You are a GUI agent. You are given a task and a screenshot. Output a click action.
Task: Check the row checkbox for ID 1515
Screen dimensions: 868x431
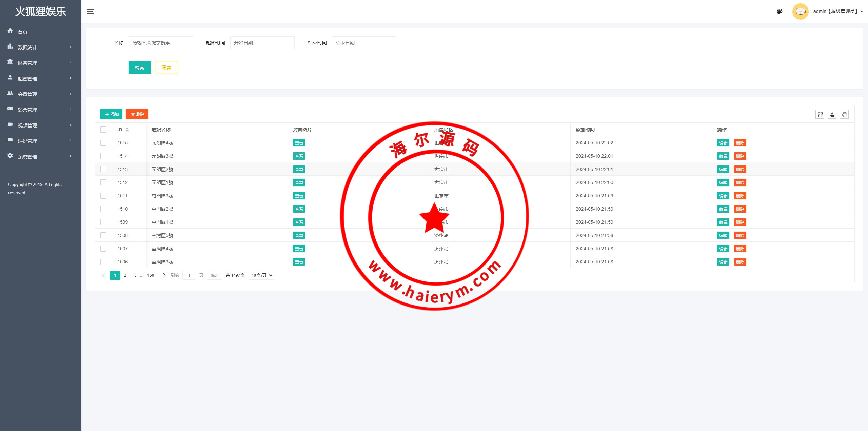click(103, 143)
